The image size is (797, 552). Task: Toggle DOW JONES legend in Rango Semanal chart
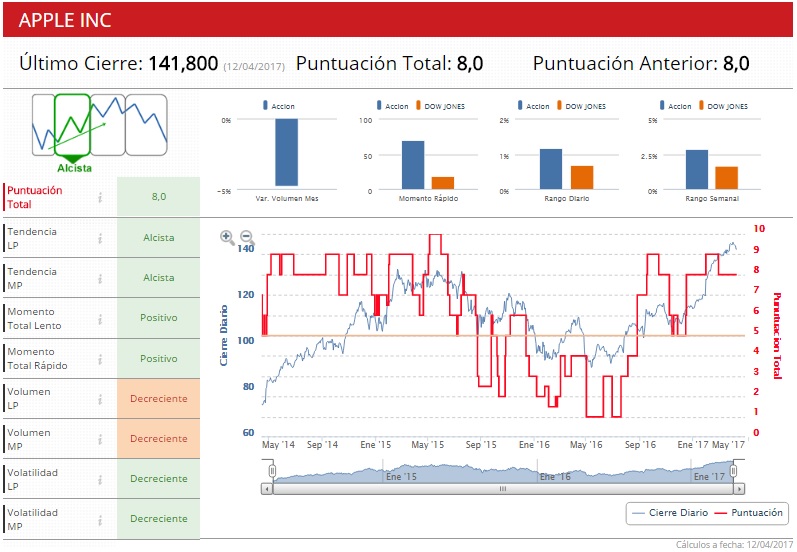[x=723, y=106]
